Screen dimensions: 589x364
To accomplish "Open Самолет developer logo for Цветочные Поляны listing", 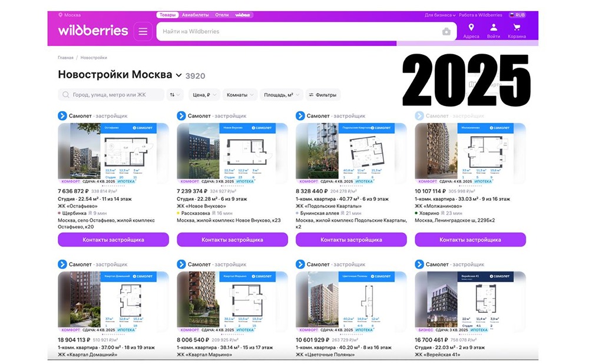I will [x=300, y=264].
